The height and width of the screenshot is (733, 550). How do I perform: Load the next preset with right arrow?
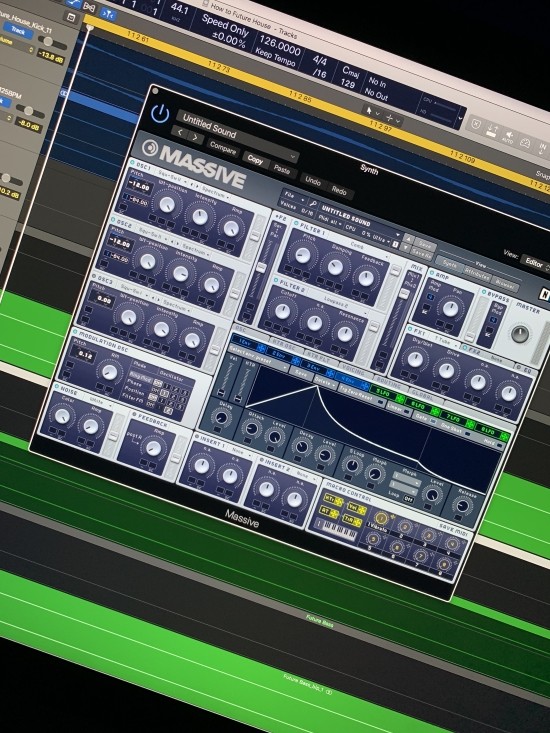point(195,137)
